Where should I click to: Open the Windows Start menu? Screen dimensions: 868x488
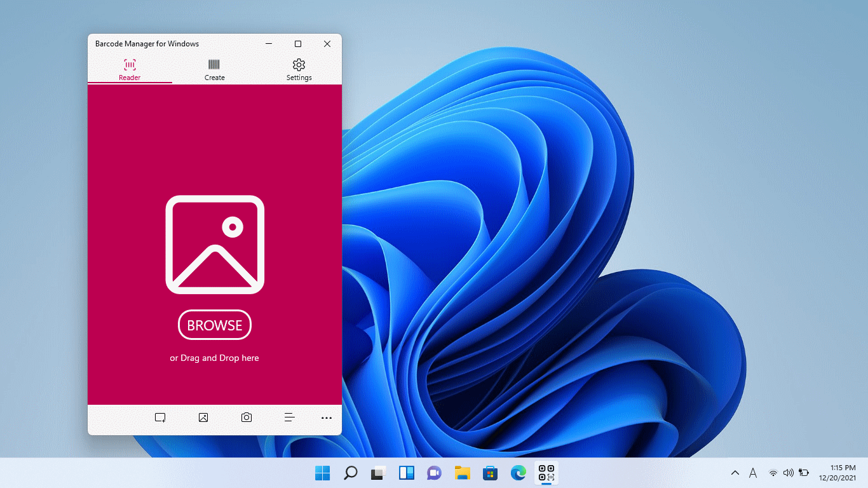pos(323,473)
